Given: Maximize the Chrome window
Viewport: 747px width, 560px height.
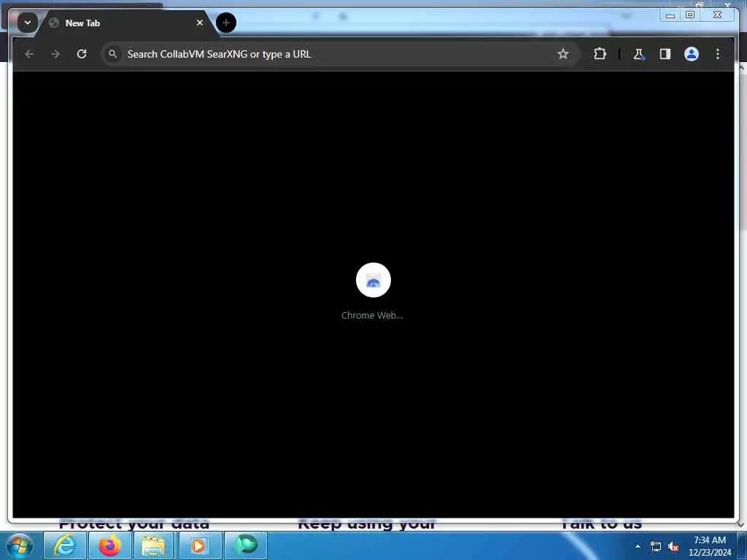Looking at the screenshot, I should click(690, 15).
